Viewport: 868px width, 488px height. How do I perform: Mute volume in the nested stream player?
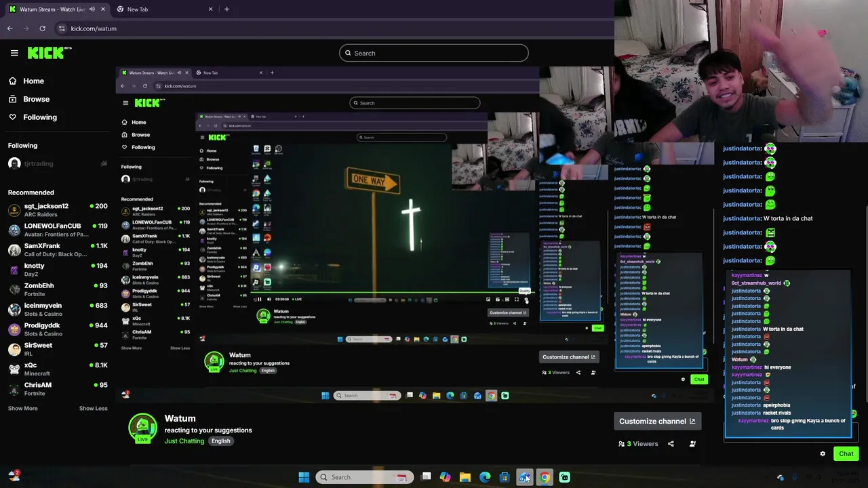click(x=269, y=299)
